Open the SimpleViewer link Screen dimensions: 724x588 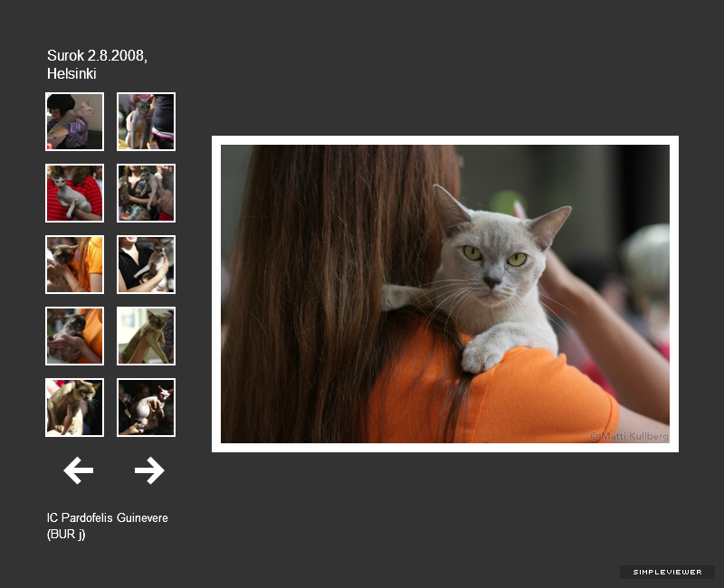point(667,572)
